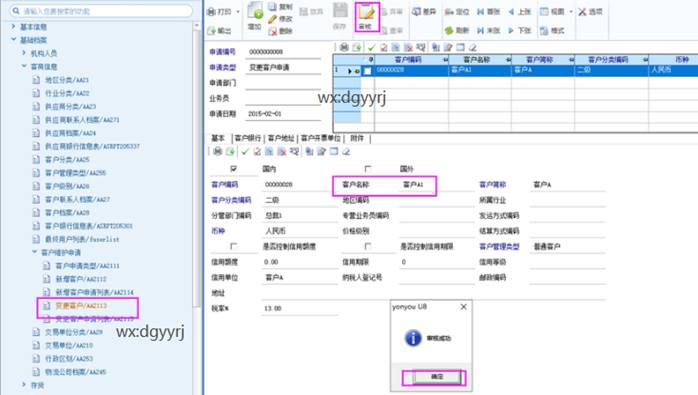Click printer icon in lower detail toolbar
This screenshot has width=698, height=395.
tap(217, 151)
